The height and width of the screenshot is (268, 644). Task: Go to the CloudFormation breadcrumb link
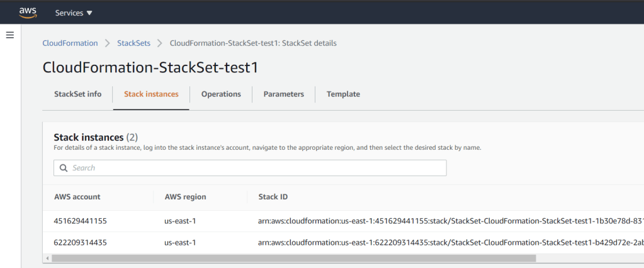(70, 43)
